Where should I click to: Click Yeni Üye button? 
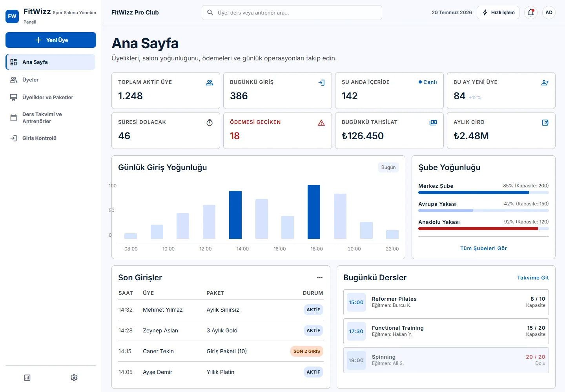coord(51,40)
